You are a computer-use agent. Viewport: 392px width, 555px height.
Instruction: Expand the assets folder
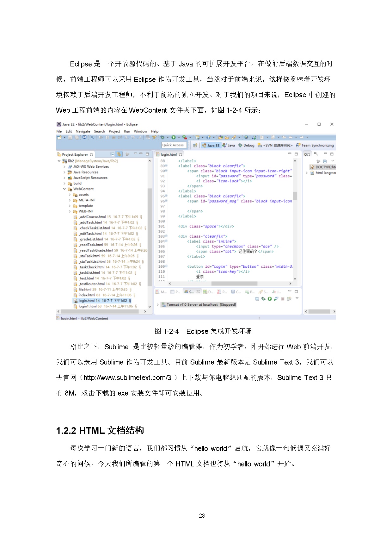pyautogui.click(x=70, y=195)
